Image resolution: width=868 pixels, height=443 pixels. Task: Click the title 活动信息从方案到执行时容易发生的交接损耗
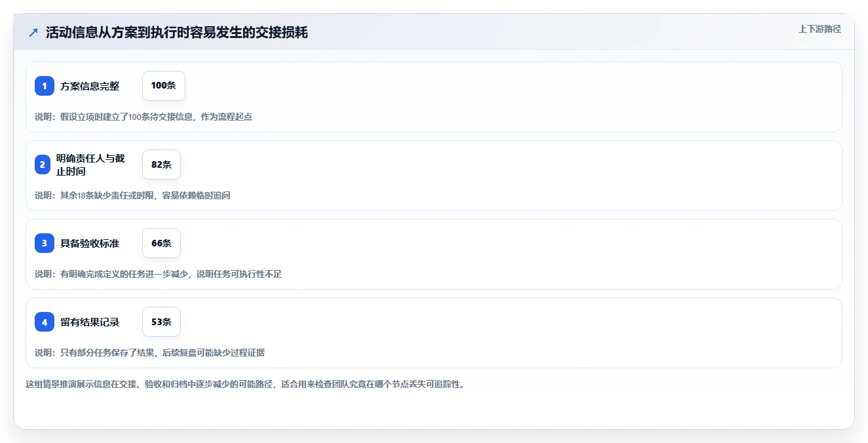pyautogui.click(x=177, y=33)
